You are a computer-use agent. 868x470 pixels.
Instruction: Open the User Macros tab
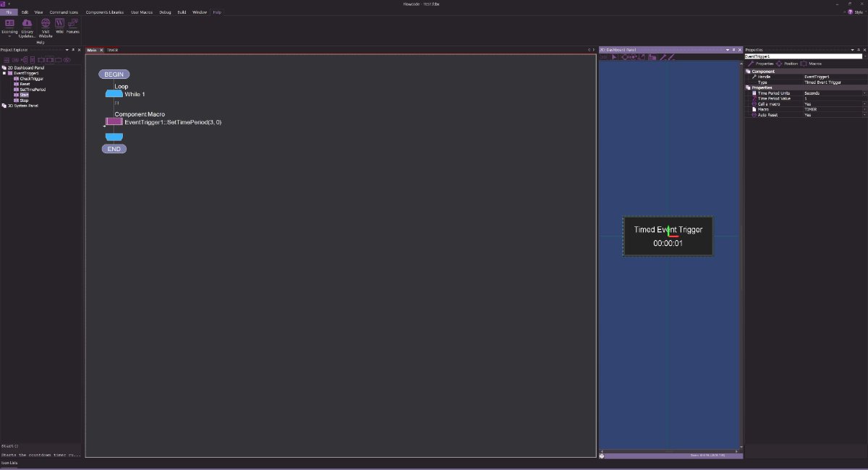(142, 12)
